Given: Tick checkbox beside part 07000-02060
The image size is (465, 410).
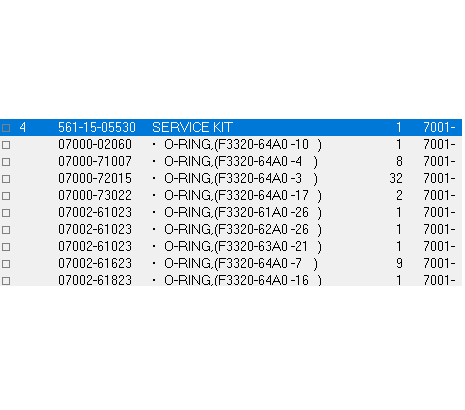Looking at the screenshot, I should pyautogui.click(x=6, y=145).
